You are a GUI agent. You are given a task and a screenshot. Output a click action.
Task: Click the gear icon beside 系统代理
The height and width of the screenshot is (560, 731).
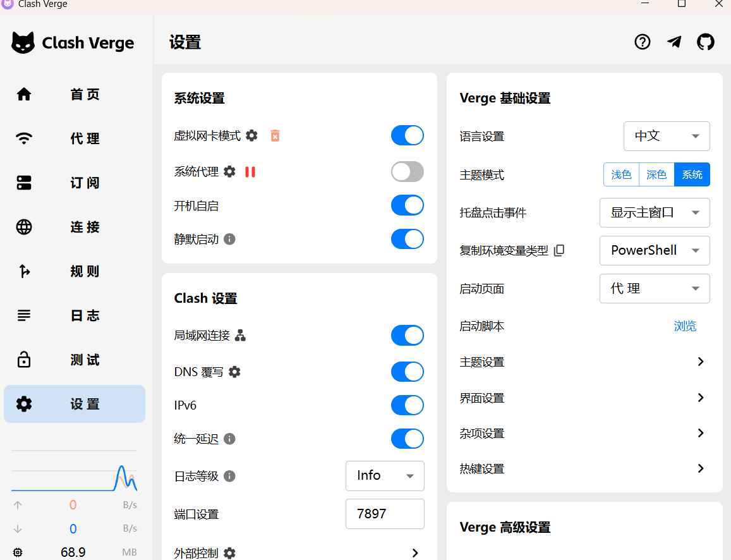click(x=229, y=171)
